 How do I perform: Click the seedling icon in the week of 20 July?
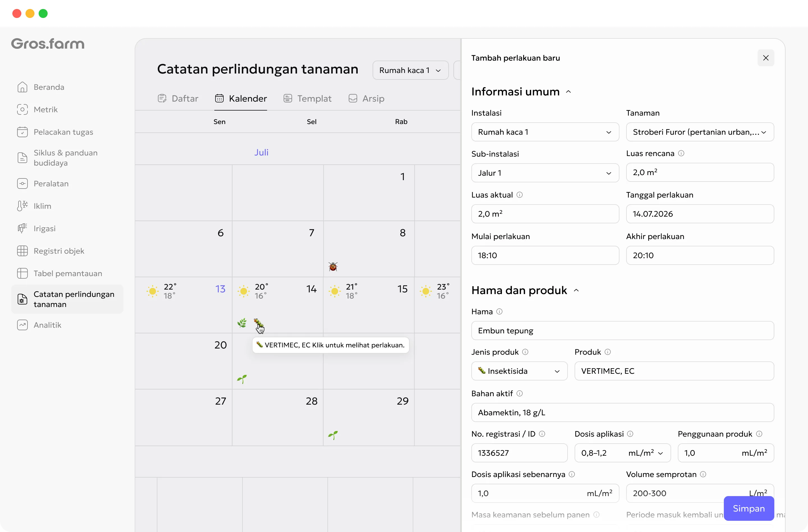242,379
